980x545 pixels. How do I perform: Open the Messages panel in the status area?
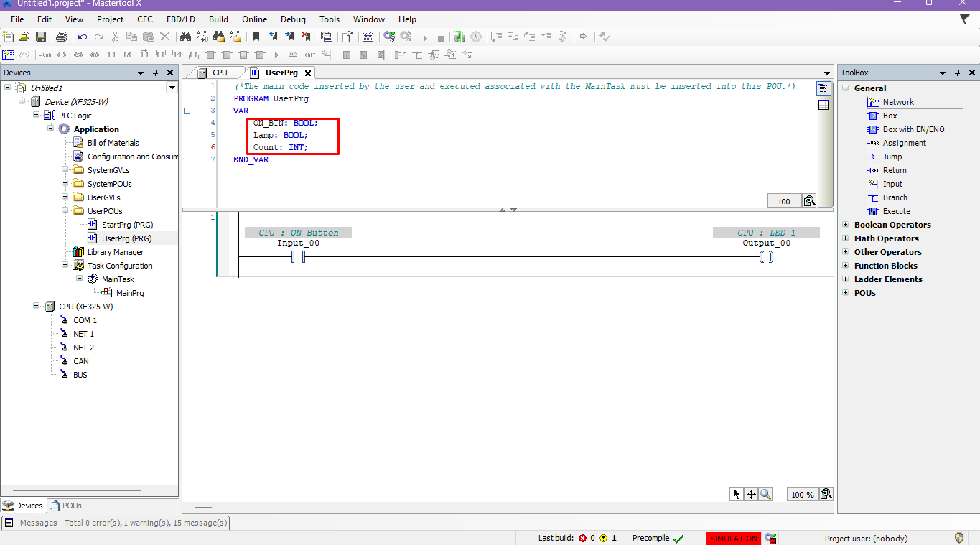tap(115, 523)
